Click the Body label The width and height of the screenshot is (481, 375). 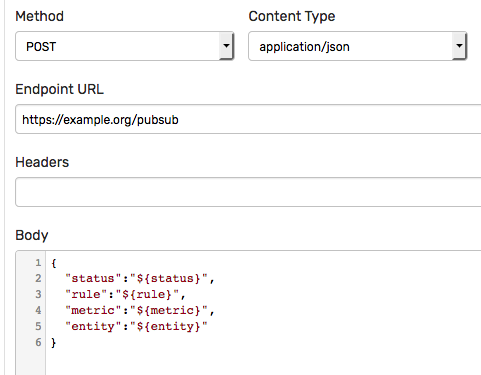pos(32,235)
